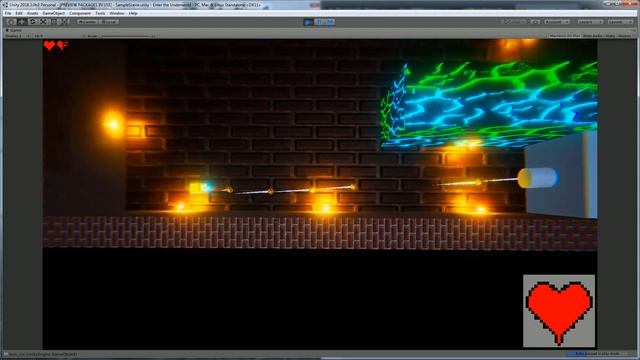Toggle the Stats overlay button
640x360 pixels.
click(x=610, y=36)
